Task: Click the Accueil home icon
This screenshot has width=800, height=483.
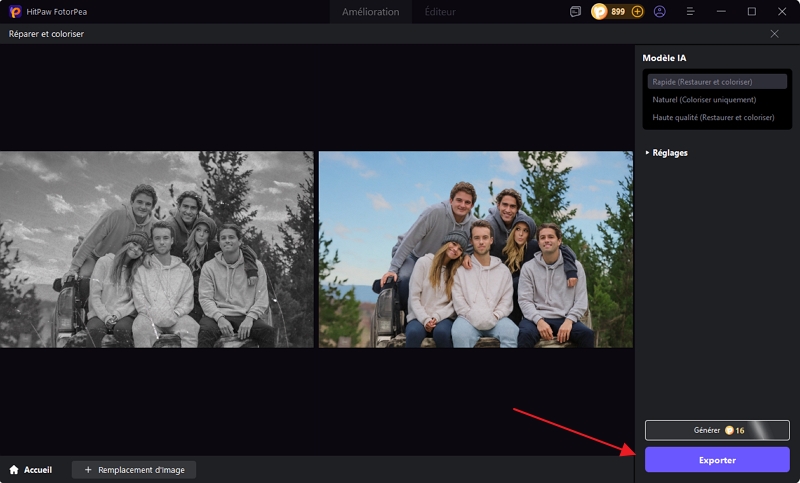Action: (x=15, y=469)
